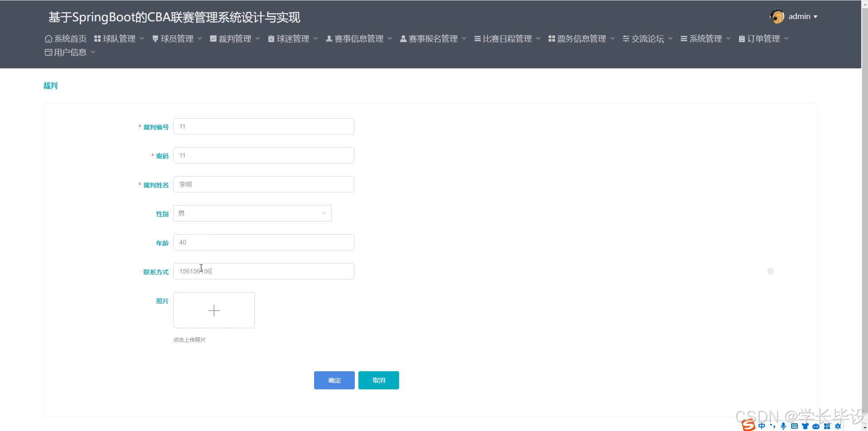The image size is (868, 431).
Task: Focus the 联系方式 input field
Action: pyautogui.click(x=264, y=271)
